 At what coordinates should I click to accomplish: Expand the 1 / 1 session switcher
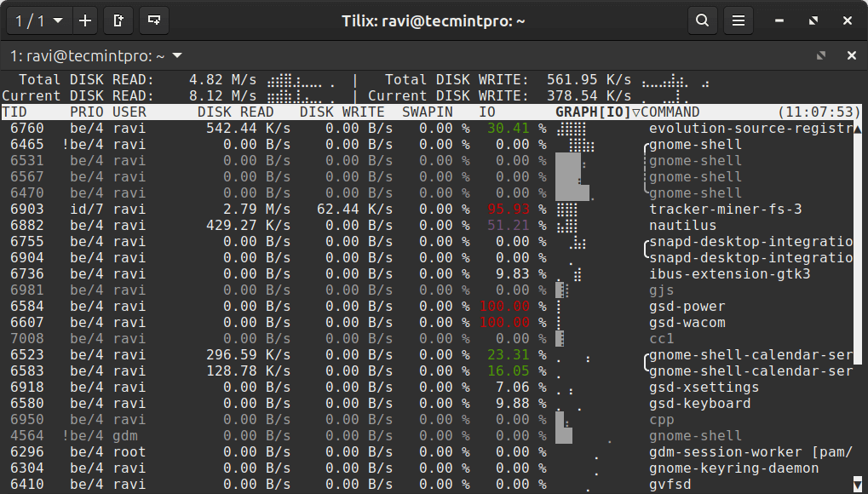[x=38, y=20]
